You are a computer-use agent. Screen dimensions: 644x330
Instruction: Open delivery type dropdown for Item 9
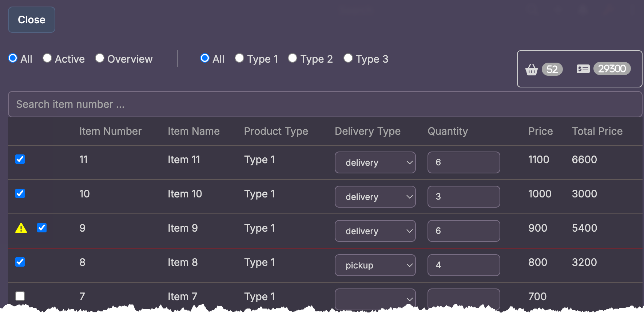(375, 231)
